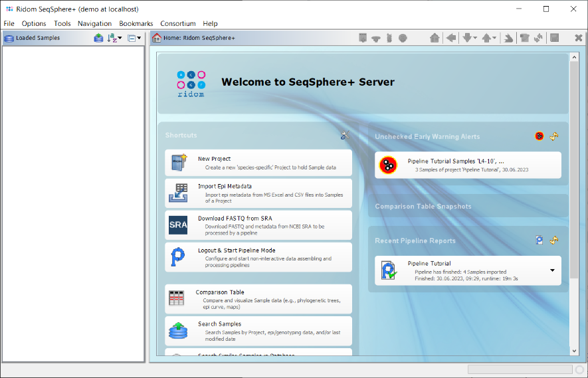This screenshot has width=588, height=378.
Task: Click the Search Samples icon in Loaded Samples header
Action: [98, 38]
